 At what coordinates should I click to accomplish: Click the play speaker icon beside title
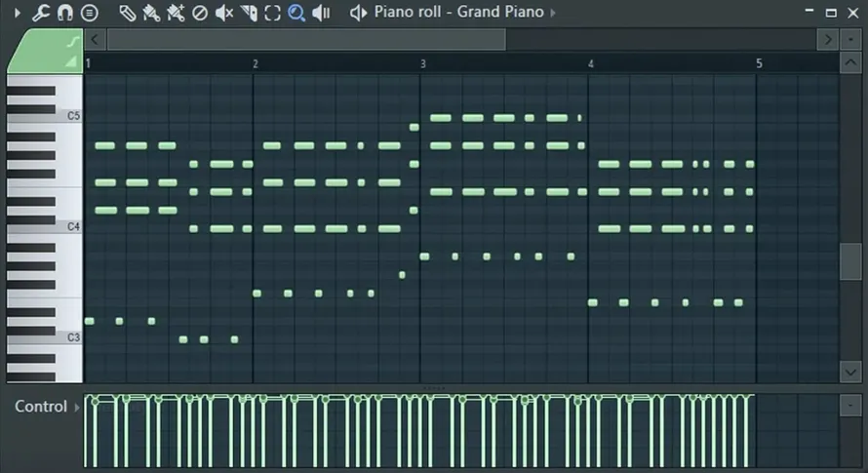click(x=358, y=13)
